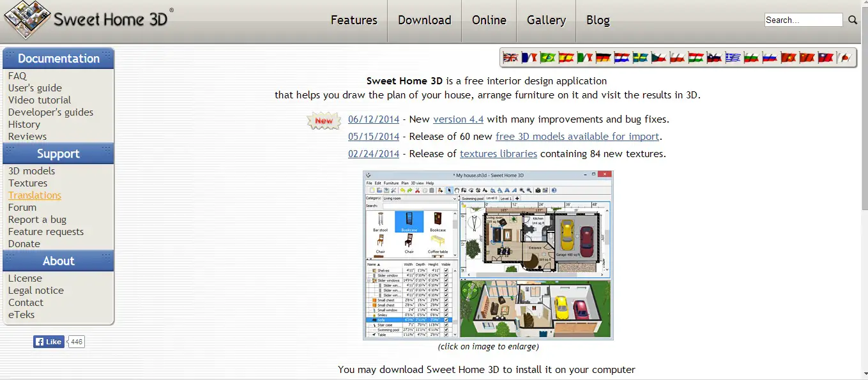Open the Online menu item

(x=489, y=20)
